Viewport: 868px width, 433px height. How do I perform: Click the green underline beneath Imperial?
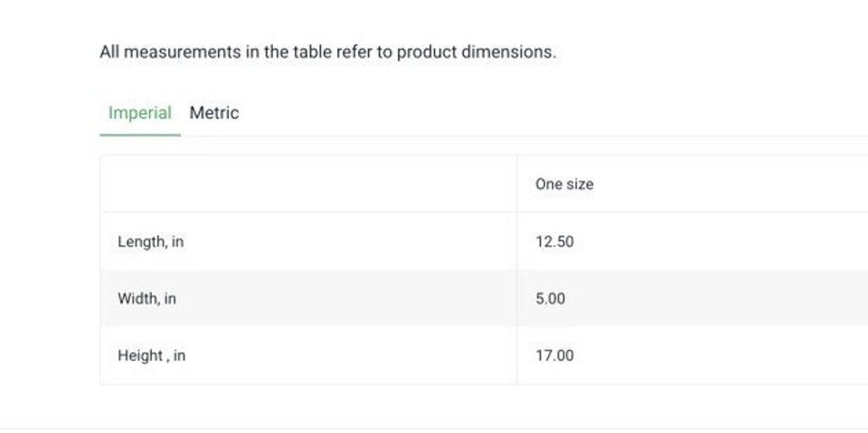[x=139, y=135]
